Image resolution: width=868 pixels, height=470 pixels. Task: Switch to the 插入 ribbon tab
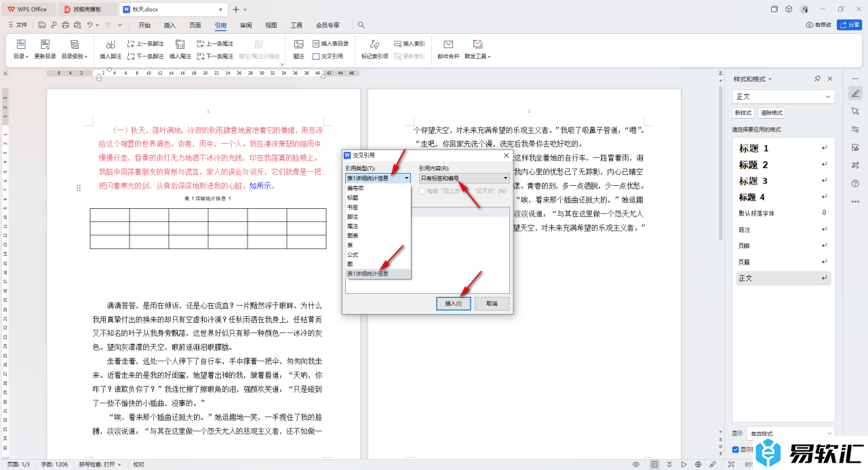(x=170, y=25)
